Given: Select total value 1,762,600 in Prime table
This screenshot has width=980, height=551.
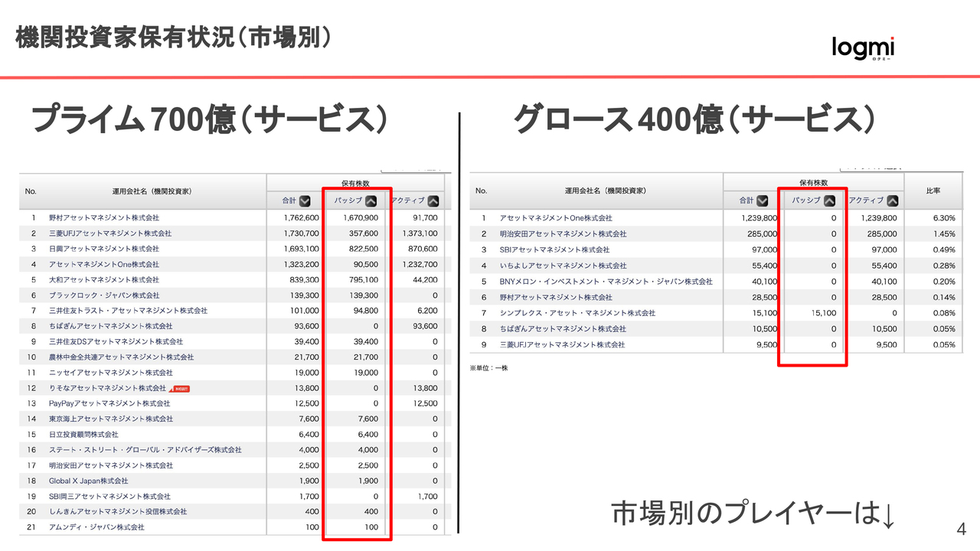Looking at the screenshot, I should coord(301,218).
